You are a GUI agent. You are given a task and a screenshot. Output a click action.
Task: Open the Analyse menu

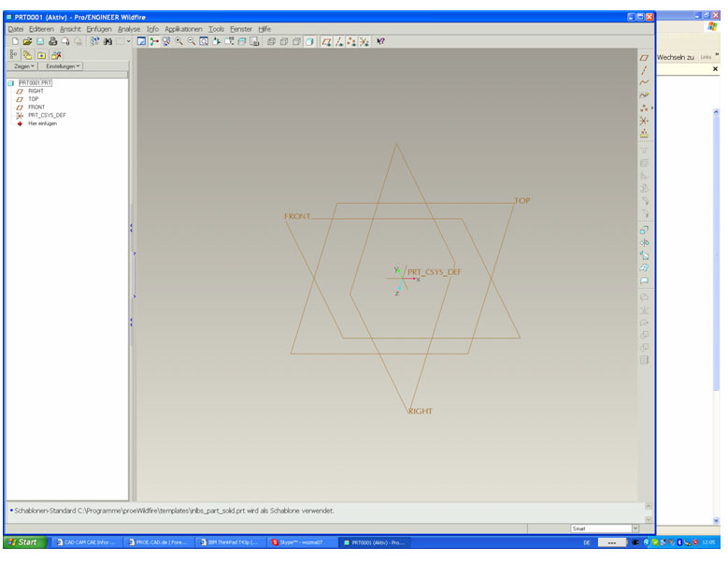click(x=129, y=29)
